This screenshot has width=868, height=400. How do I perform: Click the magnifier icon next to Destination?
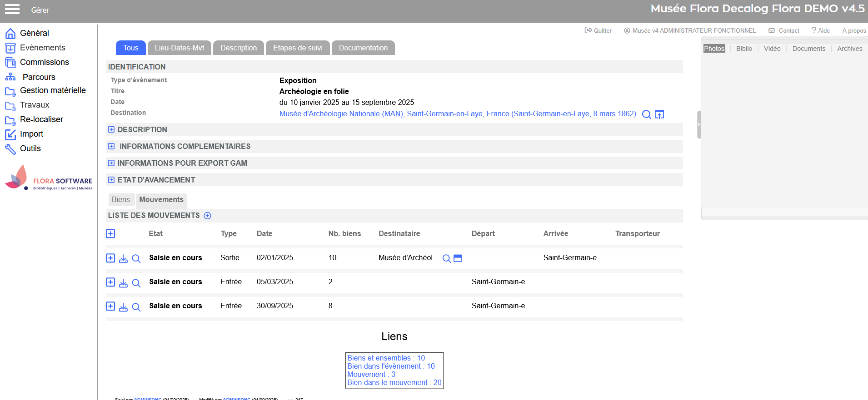coord(646,114)
